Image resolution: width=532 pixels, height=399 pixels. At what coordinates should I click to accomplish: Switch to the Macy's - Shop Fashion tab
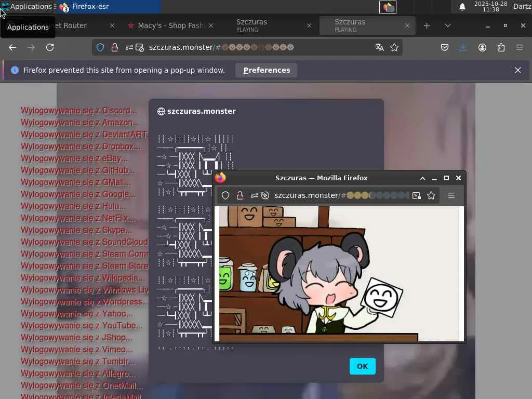[170, 25]
